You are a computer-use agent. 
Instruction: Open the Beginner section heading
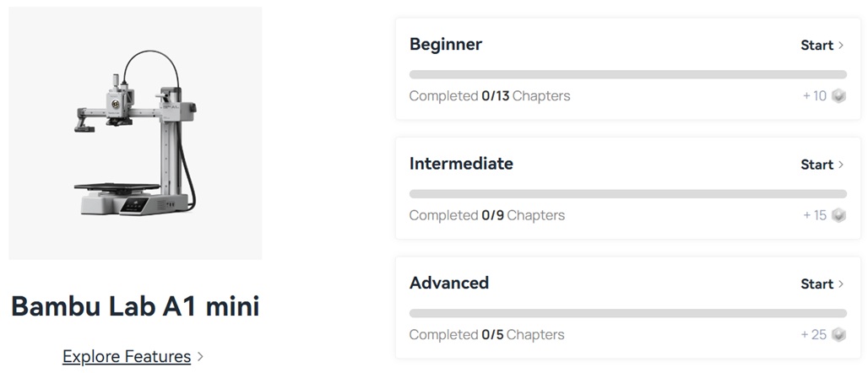[446, 45]
